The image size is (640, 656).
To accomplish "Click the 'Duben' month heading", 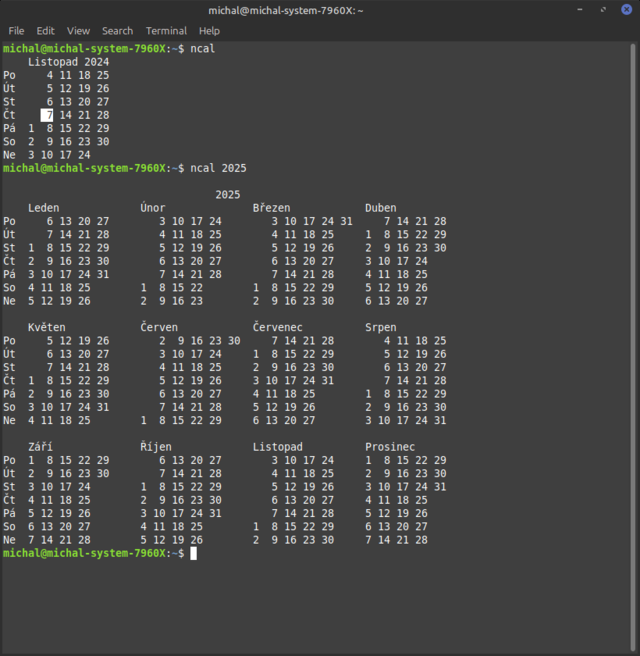I will pos(381,208).
